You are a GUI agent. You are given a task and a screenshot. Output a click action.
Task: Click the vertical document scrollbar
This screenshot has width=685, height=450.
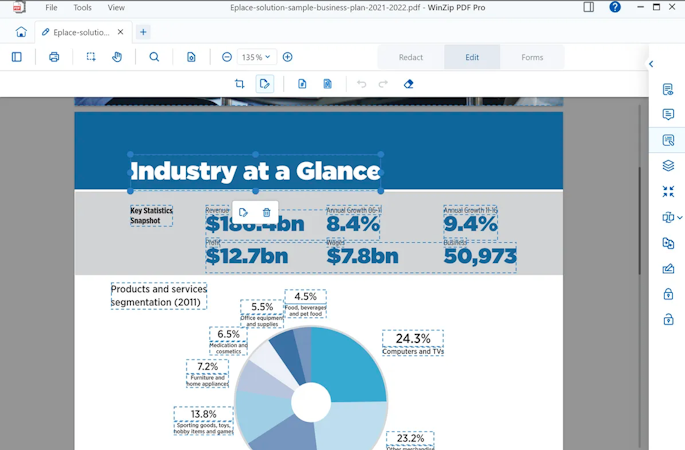tap(640, 221)
